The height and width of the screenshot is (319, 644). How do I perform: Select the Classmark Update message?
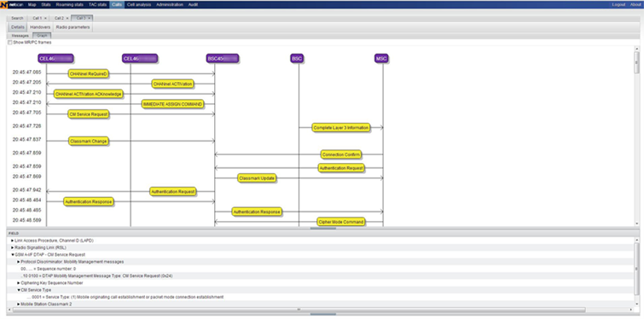click(x=257, y=178)
